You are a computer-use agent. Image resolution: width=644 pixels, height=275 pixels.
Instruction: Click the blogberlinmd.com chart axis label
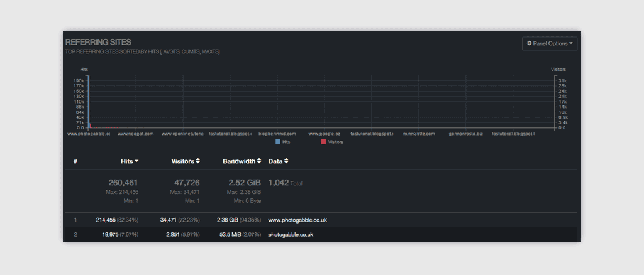coord(277,134)
